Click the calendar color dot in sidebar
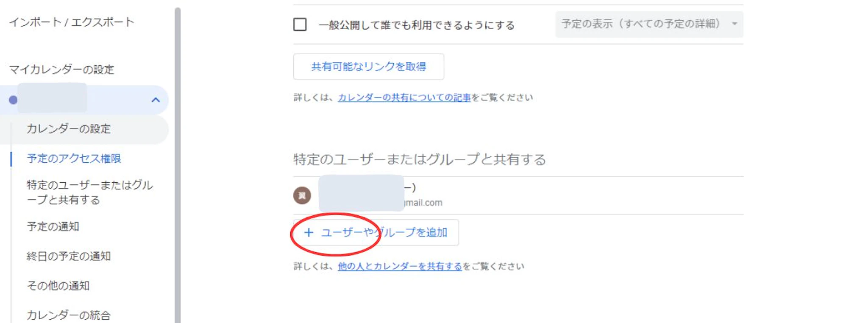868x323 pixels. point(13,100)
